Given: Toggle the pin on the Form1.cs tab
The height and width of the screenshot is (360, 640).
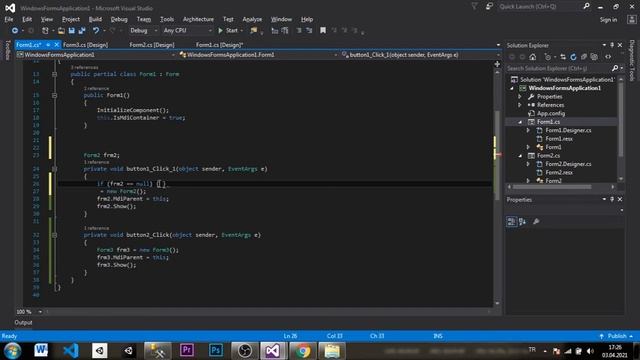Looking at the screenshot, I should (48, 45).
